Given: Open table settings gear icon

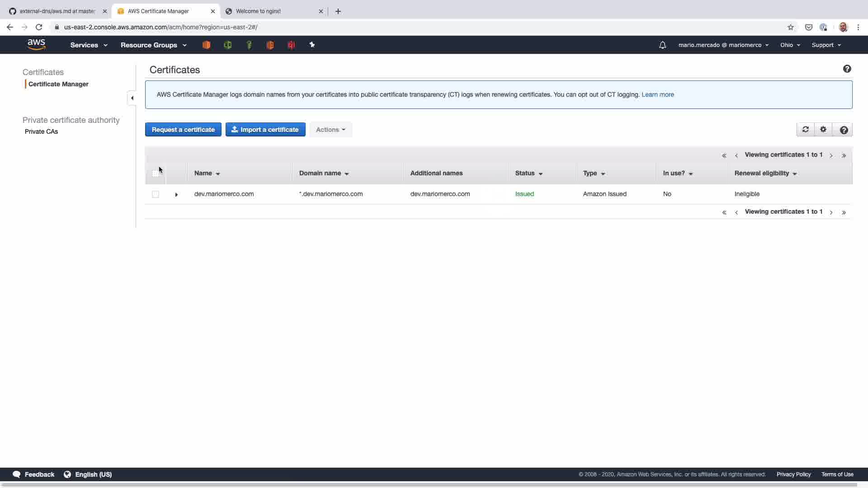Looking at the screenshot, I should click(x=823, y=130).
